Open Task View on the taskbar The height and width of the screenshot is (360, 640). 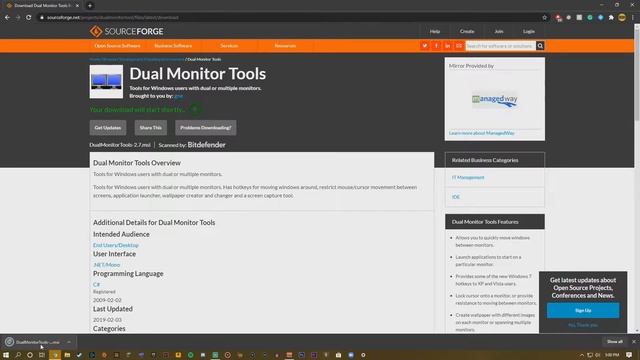coord(42,355)
